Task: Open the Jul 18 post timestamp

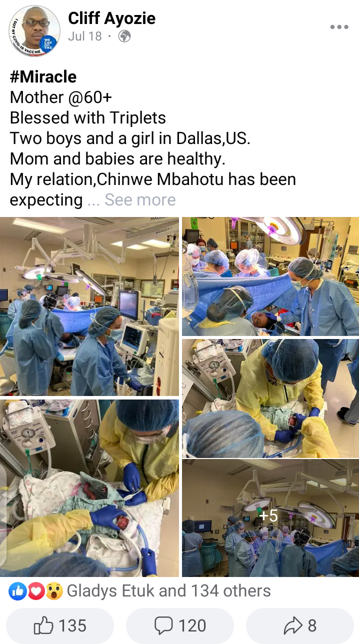Action: point(84,36)
